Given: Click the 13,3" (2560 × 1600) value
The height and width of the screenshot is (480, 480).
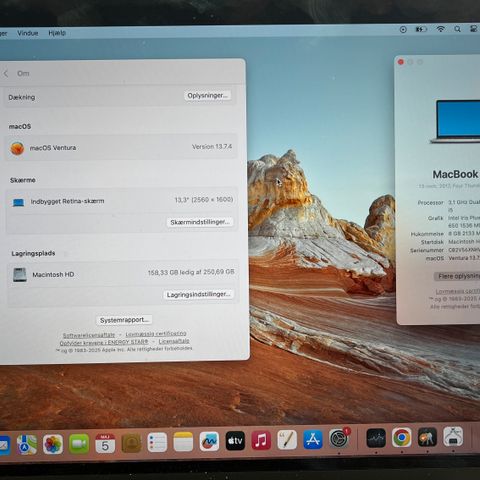Looking at the screenshot, I should point(204,200).
